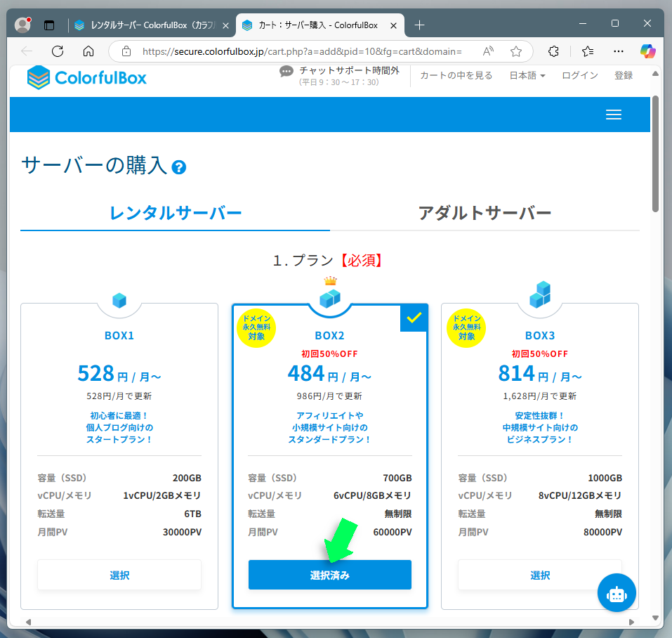
Task: Click the 1. プラン【必須】 heading
Action: coord(329,260)
